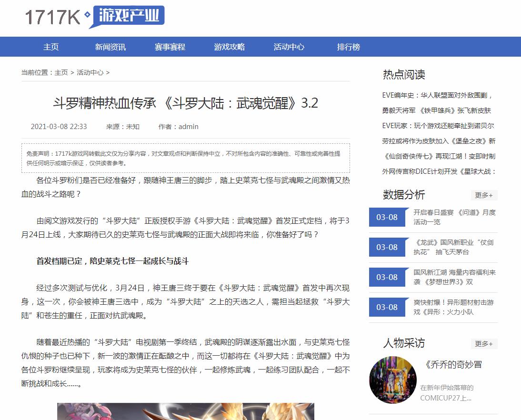Open hot article EVE编年史：华人联盟面对外敌围剿
This screenshot has height=420, width=521.
[437, 95]
